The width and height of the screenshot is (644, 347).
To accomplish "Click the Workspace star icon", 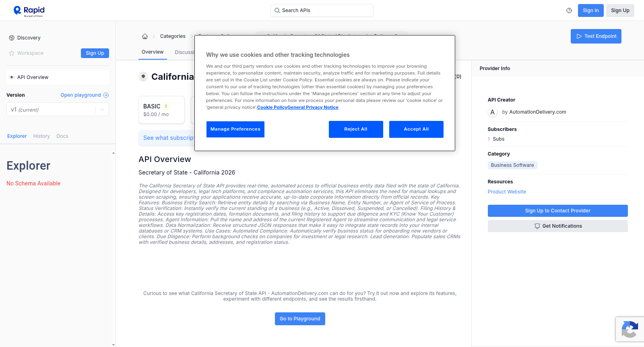I will [12, 53].
